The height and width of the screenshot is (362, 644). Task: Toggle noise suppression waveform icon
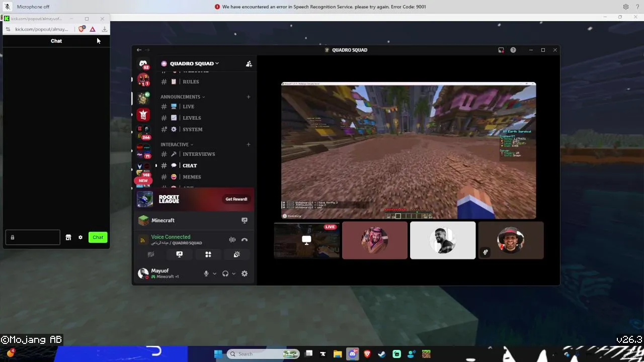pyautogui.click(x=232, y=240)
